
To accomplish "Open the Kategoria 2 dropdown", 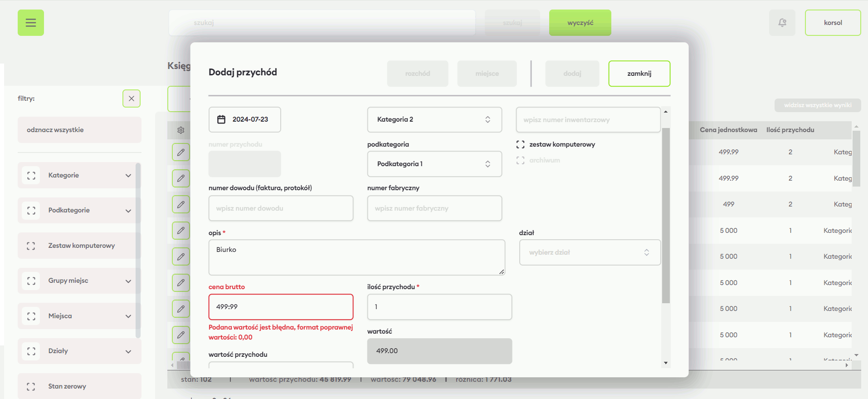I will pos(434,119).
